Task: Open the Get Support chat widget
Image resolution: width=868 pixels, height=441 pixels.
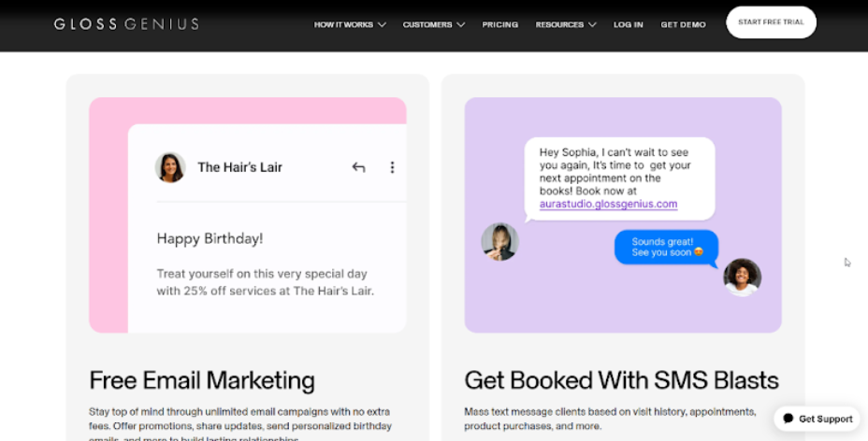Action: 817,419
